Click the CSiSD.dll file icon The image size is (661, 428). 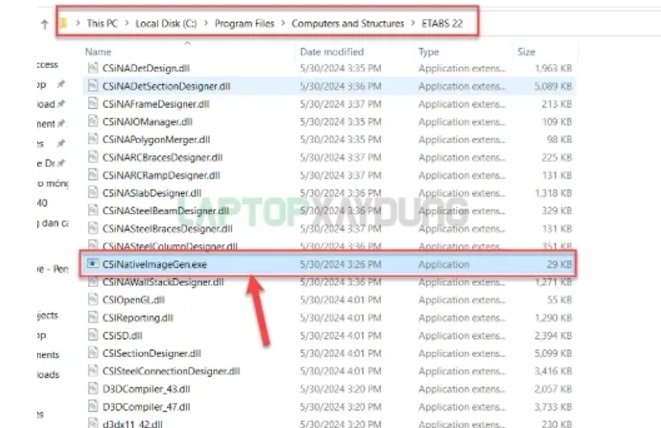[93, 335]
